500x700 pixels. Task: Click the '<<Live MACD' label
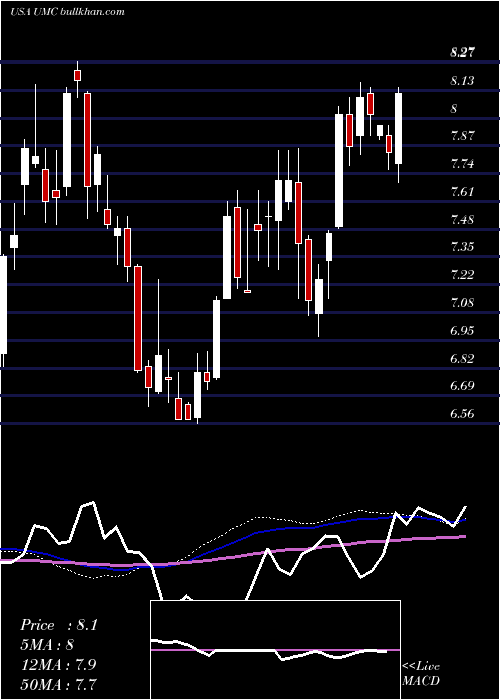tap(421, 673)
